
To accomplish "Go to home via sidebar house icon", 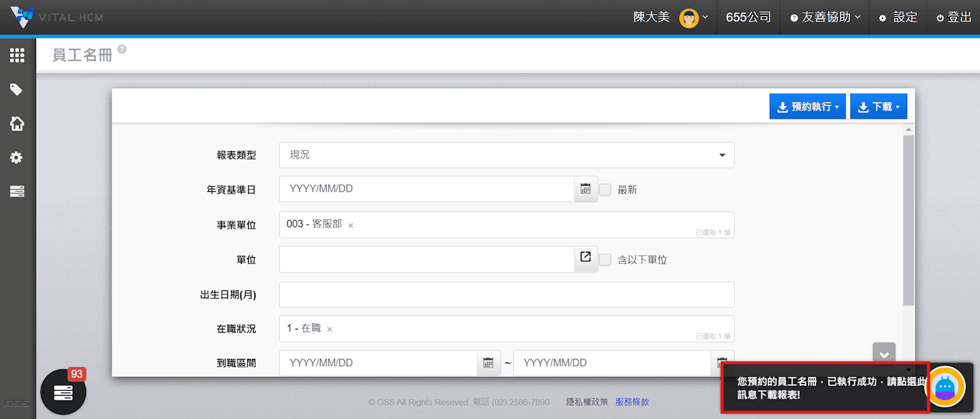I will pos(17,124).
